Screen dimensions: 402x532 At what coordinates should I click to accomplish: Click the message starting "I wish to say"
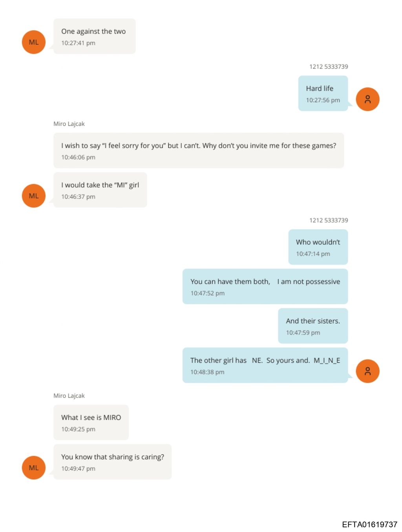pos(198,151)
